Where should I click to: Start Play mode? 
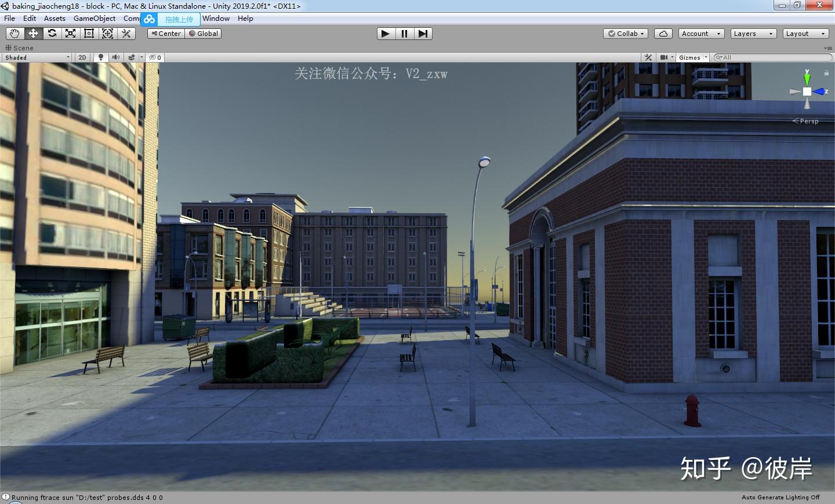tap(386, 34)
